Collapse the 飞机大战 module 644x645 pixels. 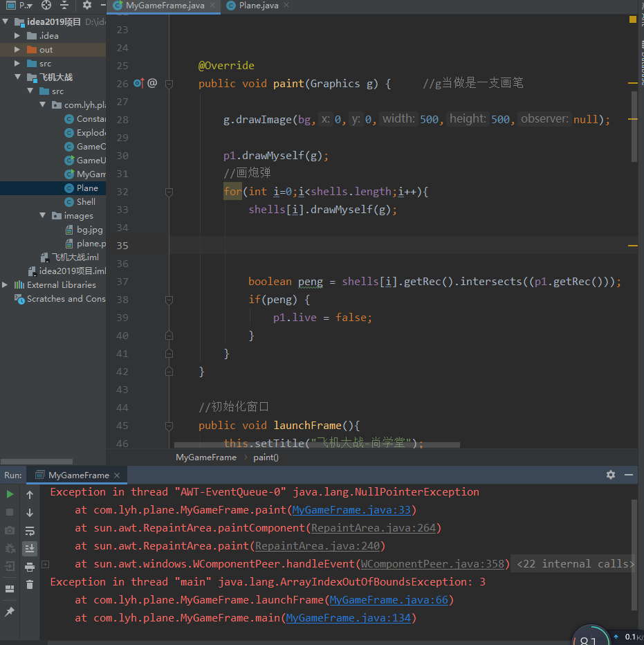click(x=18, y=77)
